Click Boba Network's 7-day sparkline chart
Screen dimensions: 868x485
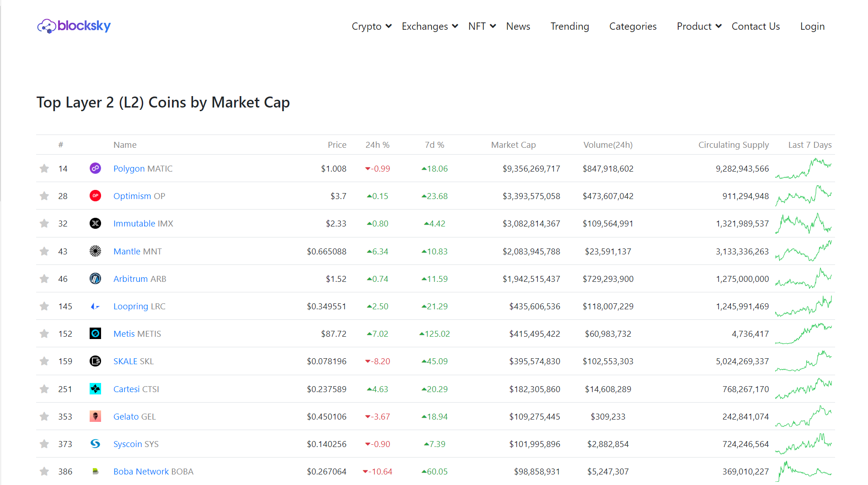pos(804,471)
